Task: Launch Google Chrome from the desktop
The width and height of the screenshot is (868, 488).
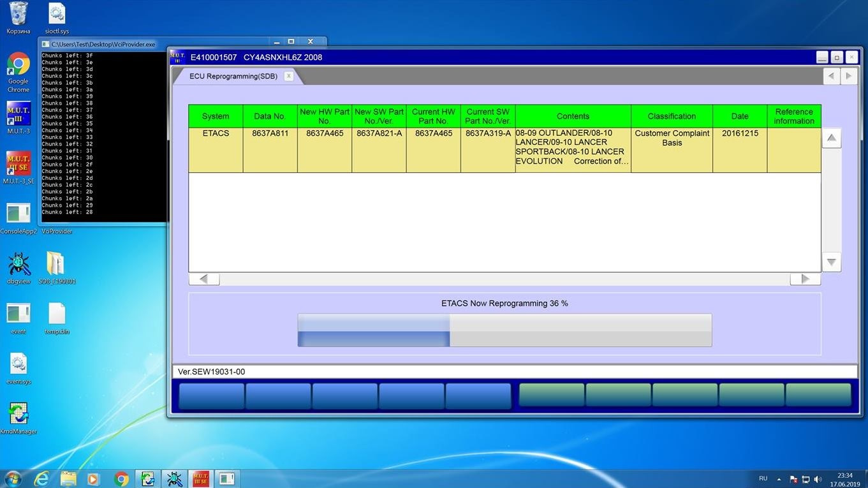Action: [18, 73]
